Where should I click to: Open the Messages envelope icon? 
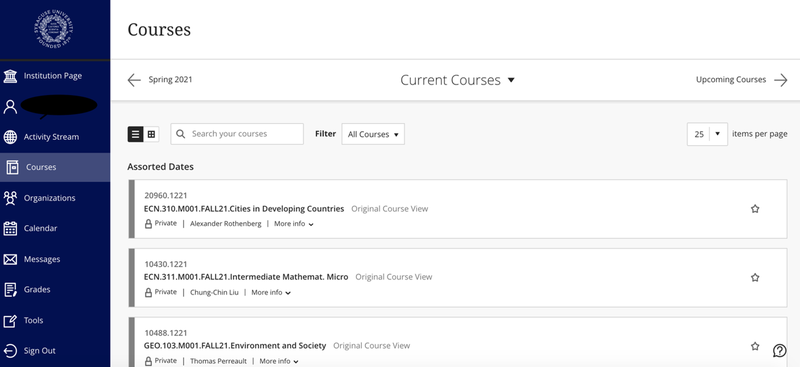click(x=10, y=259)
